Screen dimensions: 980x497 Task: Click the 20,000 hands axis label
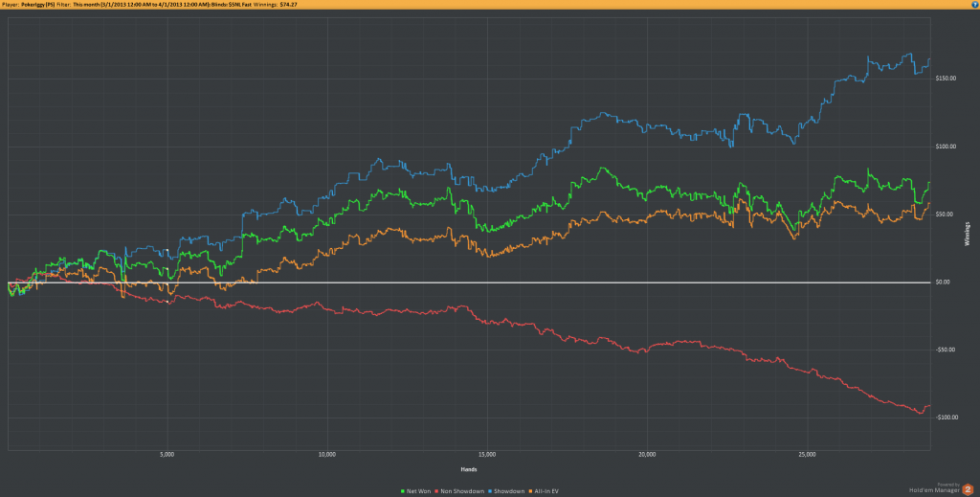coord(647,455)
